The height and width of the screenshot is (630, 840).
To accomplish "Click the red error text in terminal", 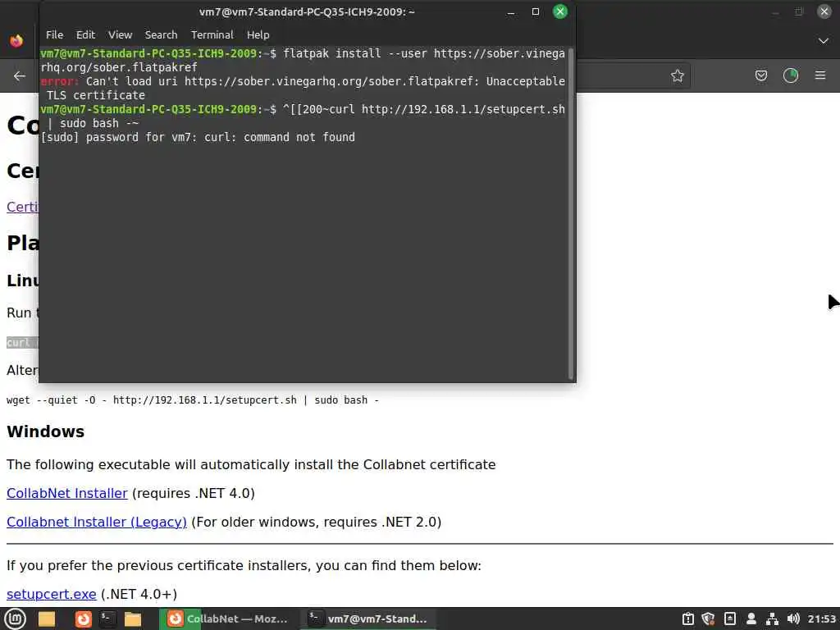I will pyautogui.click(x=59, y=81).
